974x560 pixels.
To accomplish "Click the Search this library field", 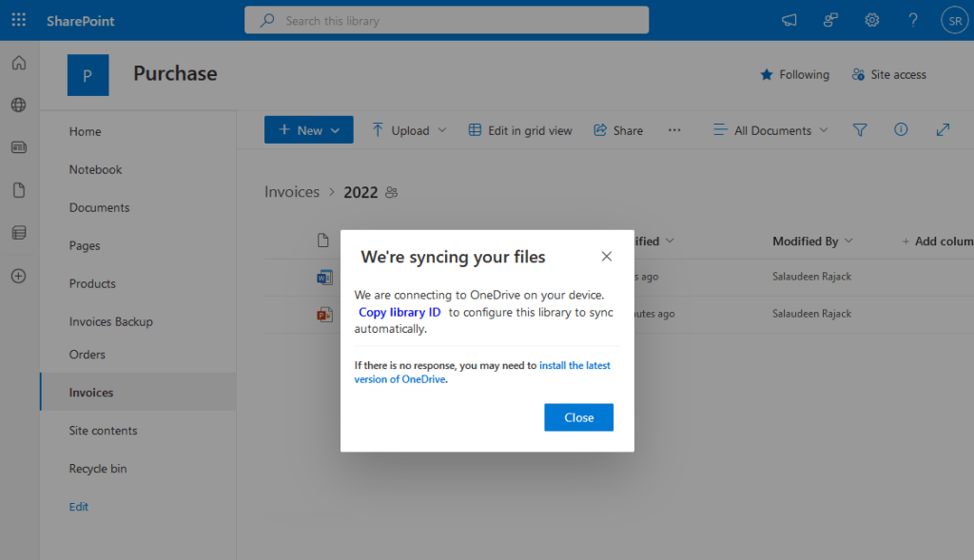I will coord(446,19).
